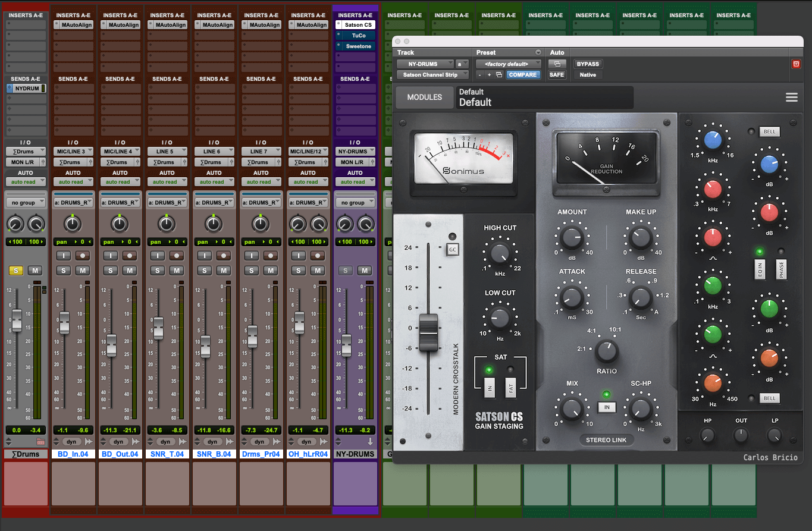Open the factory default preset dropdown
Image resolution: width=812 pixels, height=531 pixels.
(x=509, y=64)
